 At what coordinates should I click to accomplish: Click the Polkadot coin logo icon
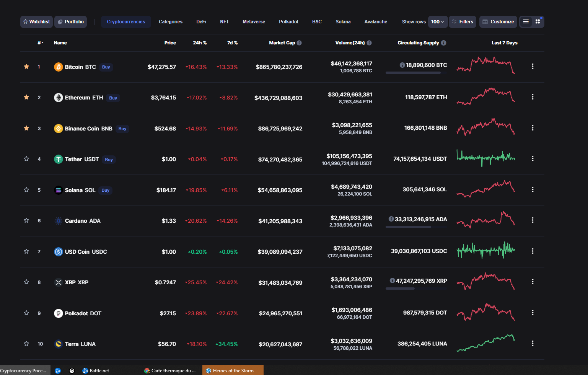pyautogui.click(x=59, y=313)
